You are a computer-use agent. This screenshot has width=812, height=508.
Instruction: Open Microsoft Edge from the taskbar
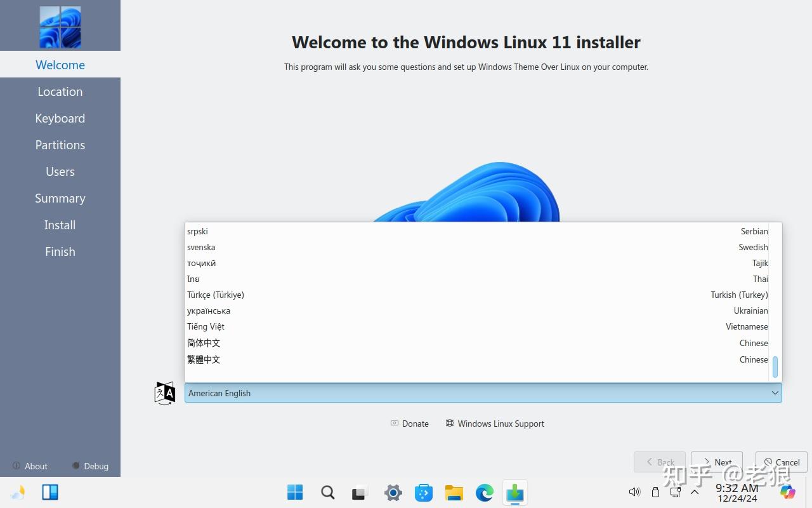tap(484, 492)
